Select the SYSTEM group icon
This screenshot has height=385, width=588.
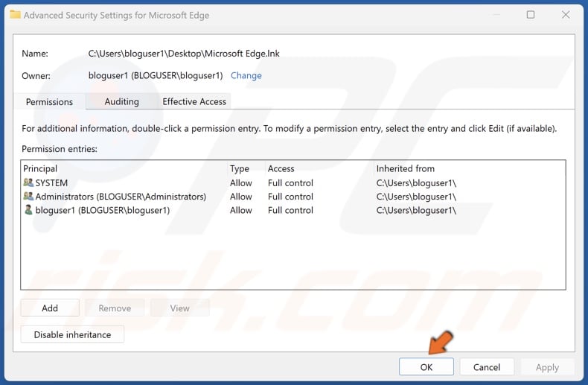(x=28, y=182)
